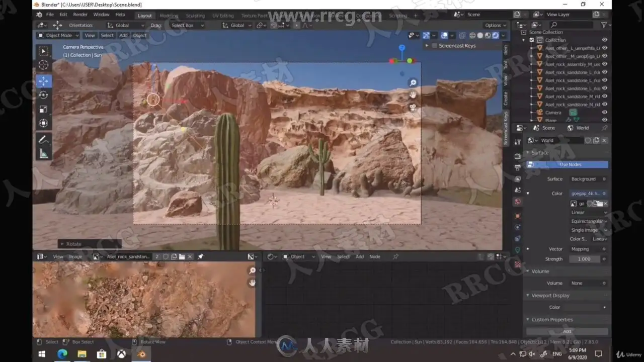Open Blender from the Windows taskbar
This screenshot has height=362, width=644.
click(x=141, y=354)
